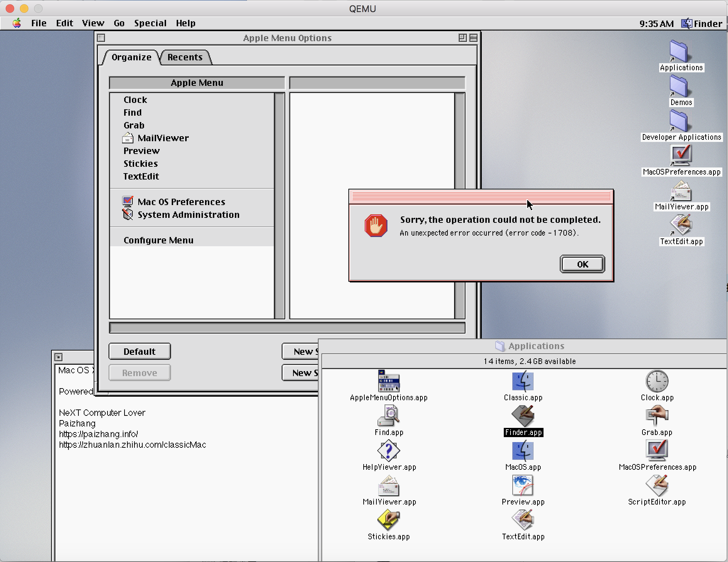Open the Special menu
Screen dimensions: 728x562
coord(150,23)
